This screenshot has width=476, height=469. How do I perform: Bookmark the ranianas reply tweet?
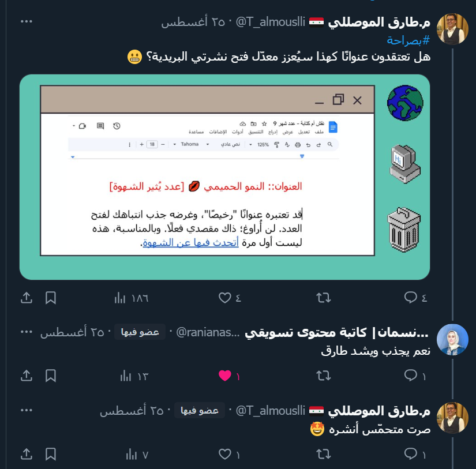click(x=50, y=376)
